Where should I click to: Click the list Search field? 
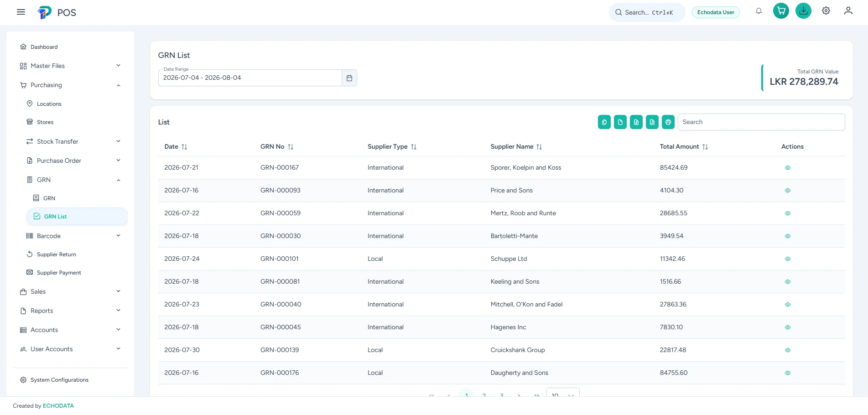[761, 122]
